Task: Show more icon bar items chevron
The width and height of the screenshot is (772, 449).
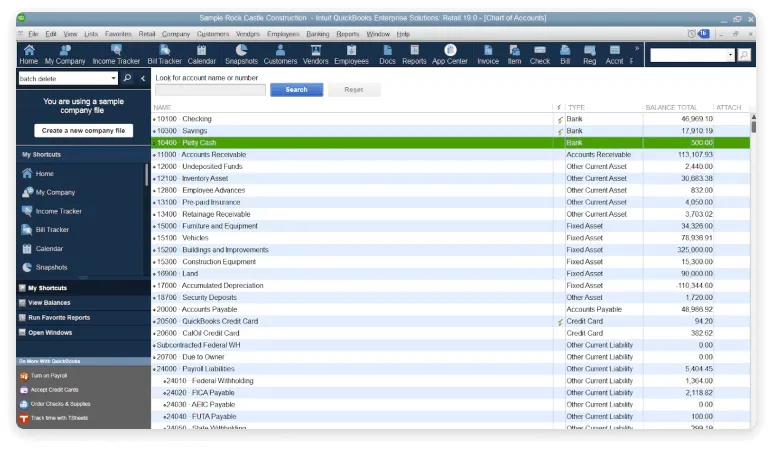Action: pos(637,48)
